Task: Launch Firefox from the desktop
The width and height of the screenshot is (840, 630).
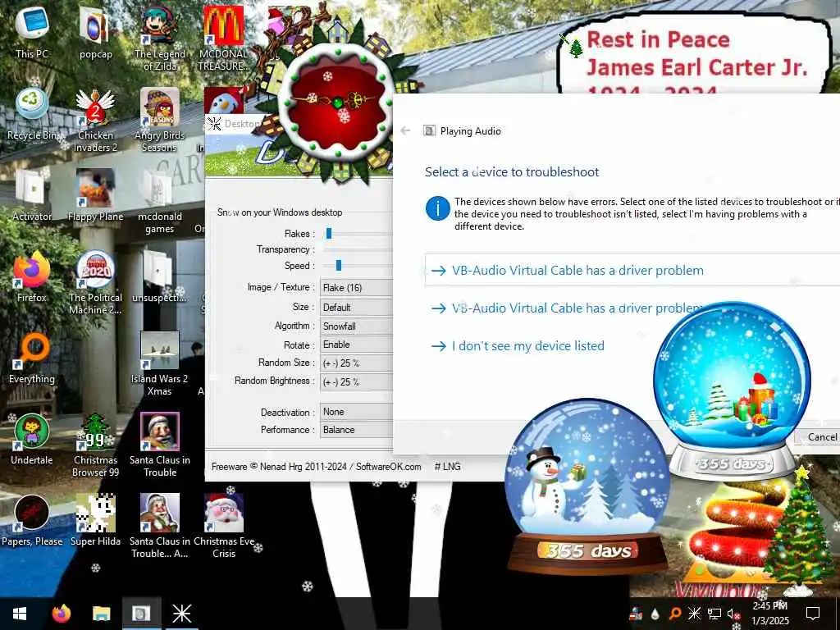Action: 32,276
